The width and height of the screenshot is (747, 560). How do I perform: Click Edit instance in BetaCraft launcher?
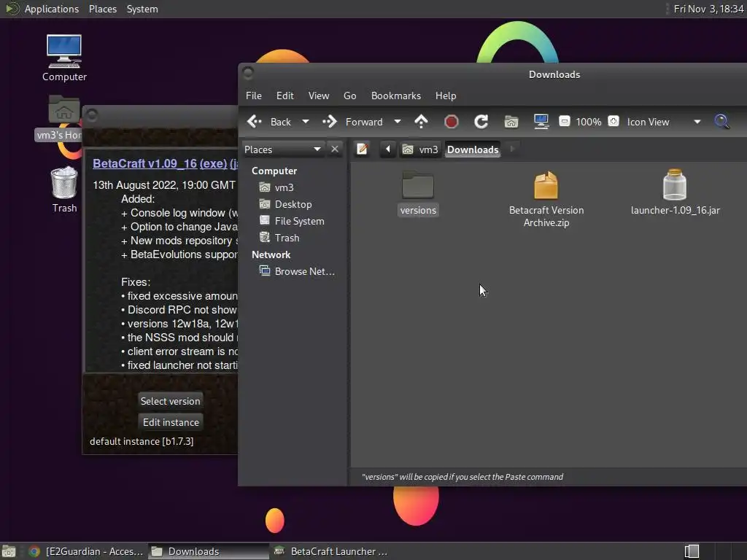click(171, 422)
